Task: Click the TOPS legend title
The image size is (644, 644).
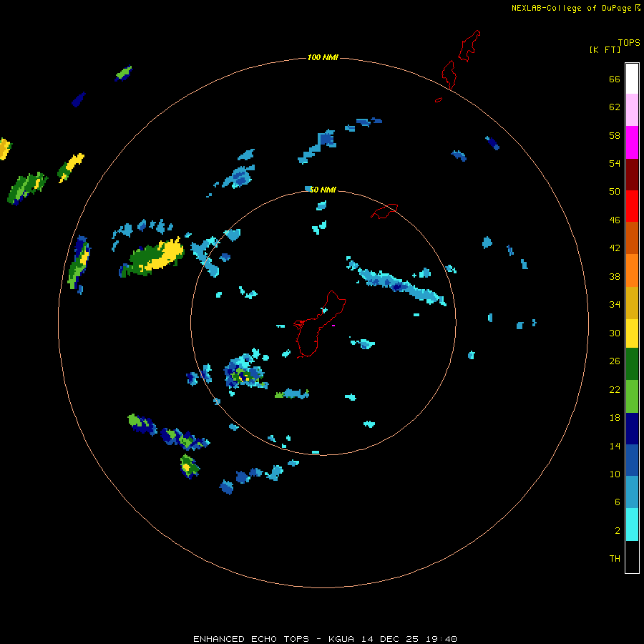Action: (x=629, y=42)
